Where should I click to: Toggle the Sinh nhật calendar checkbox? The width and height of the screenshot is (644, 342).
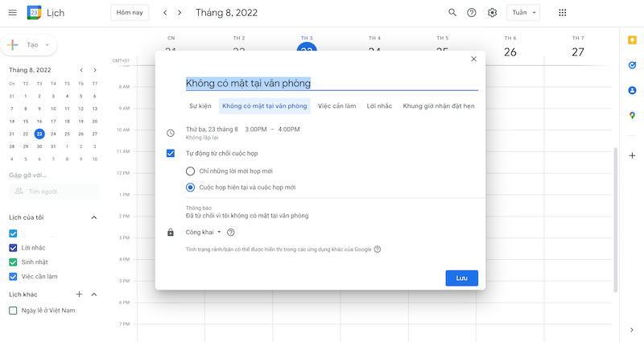pyautogui.click(x=13, y=262)
